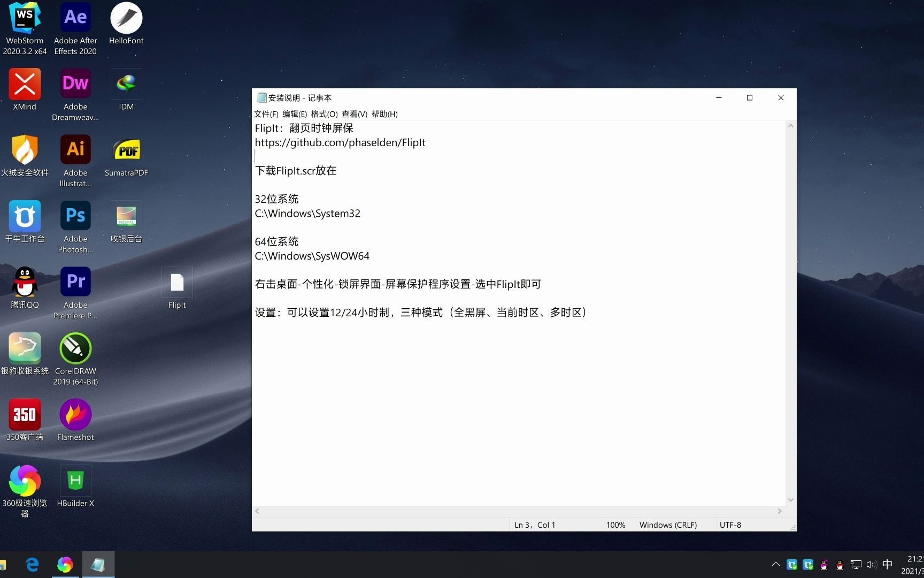Place cursor in 'C:\Windows\System32' line
Viewport: 924px width, 578px height.
(x=307, y=214)
